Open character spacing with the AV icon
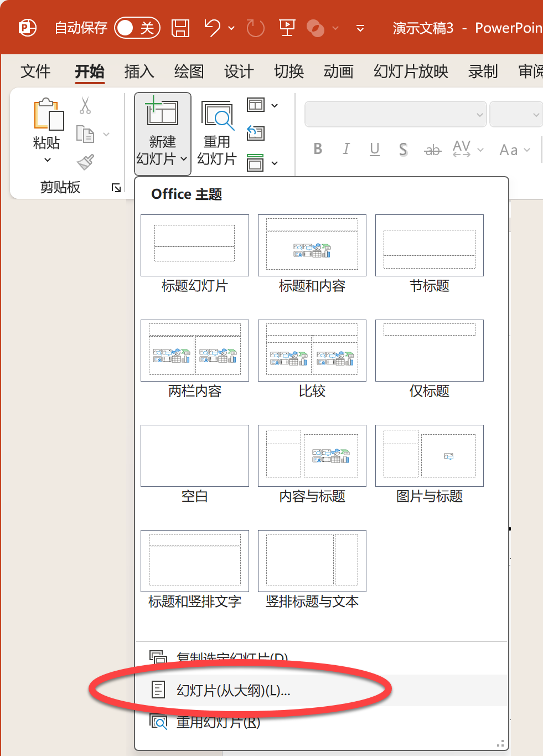543x756 pixels. tap(462, 148)
